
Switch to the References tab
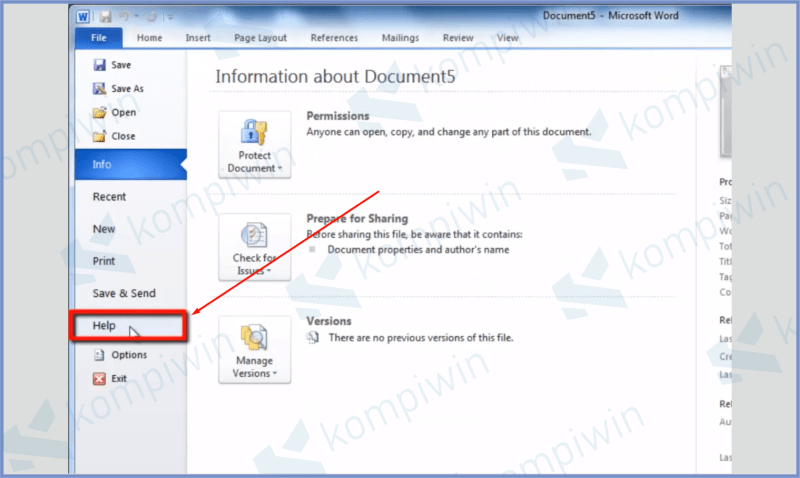click(334, 38)
